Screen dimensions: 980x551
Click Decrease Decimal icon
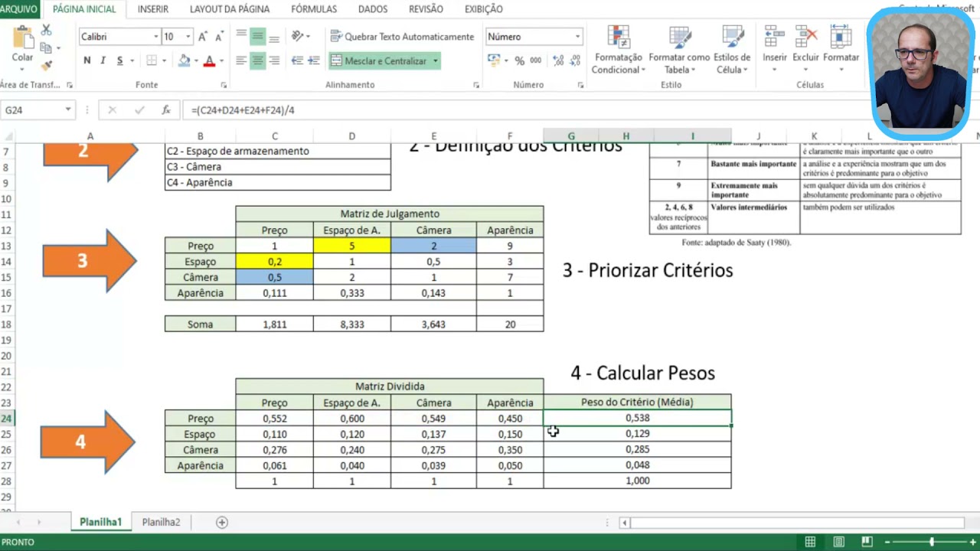click(575, 60)
